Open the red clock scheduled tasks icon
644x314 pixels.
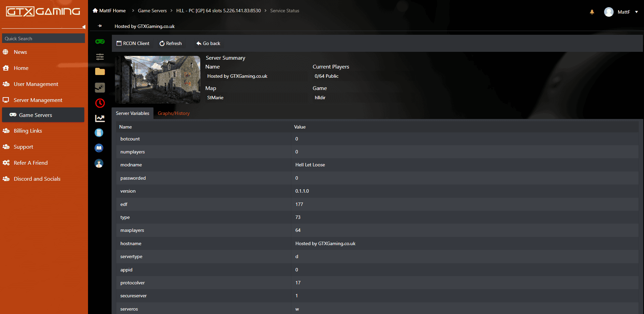pyautogui.click(x=100, y=103)
